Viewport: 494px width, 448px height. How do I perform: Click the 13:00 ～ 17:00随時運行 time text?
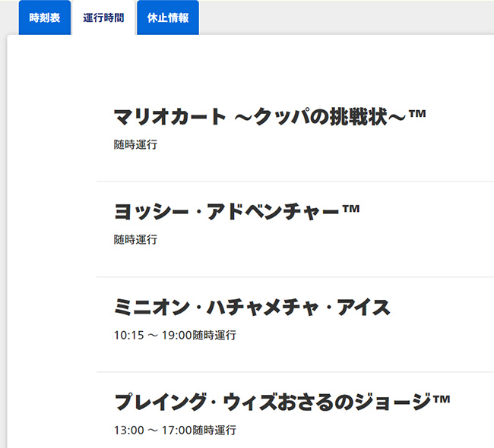point(175,430)
